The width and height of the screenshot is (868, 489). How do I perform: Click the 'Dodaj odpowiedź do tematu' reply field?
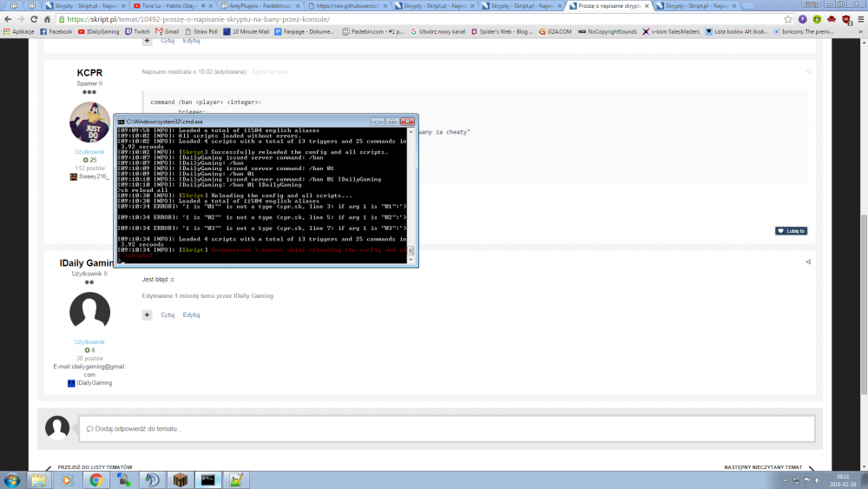point(447,429)
